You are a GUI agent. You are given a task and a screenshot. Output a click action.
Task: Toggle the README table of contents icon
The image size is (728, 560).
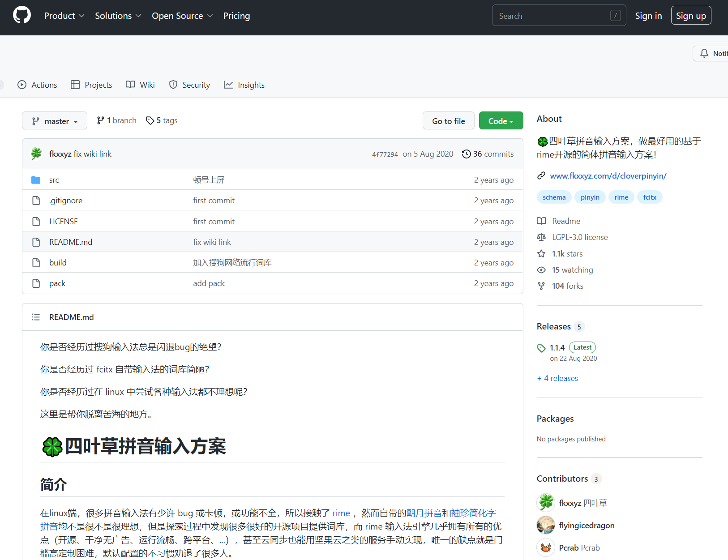click(x=36, y=317)
